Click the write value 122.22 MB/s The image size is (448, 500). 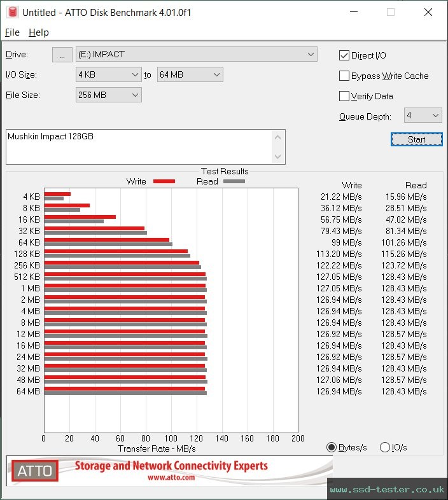pos(339,266)
